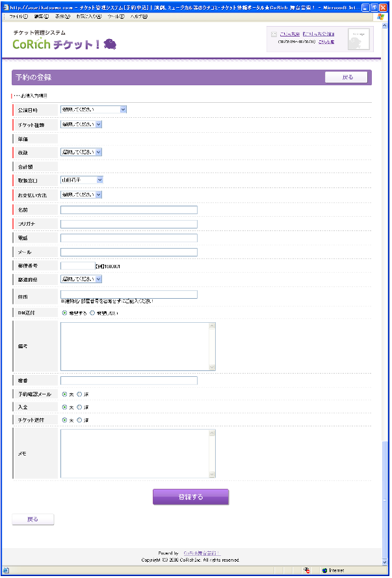Click the 名前 text input field
392x578 pixels.
(129, 210)
